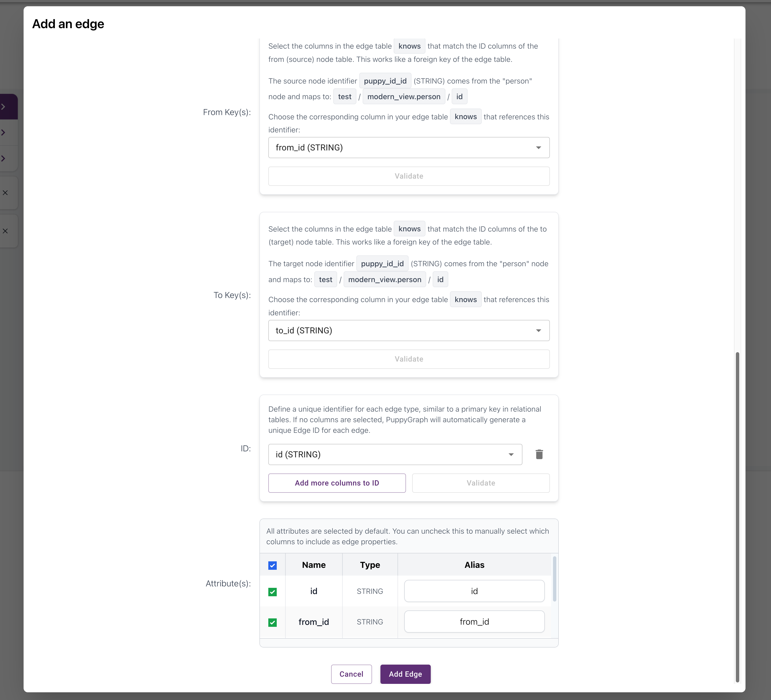771x700 pixels.
Task: Cancel adding the edge
Action: 351,674
